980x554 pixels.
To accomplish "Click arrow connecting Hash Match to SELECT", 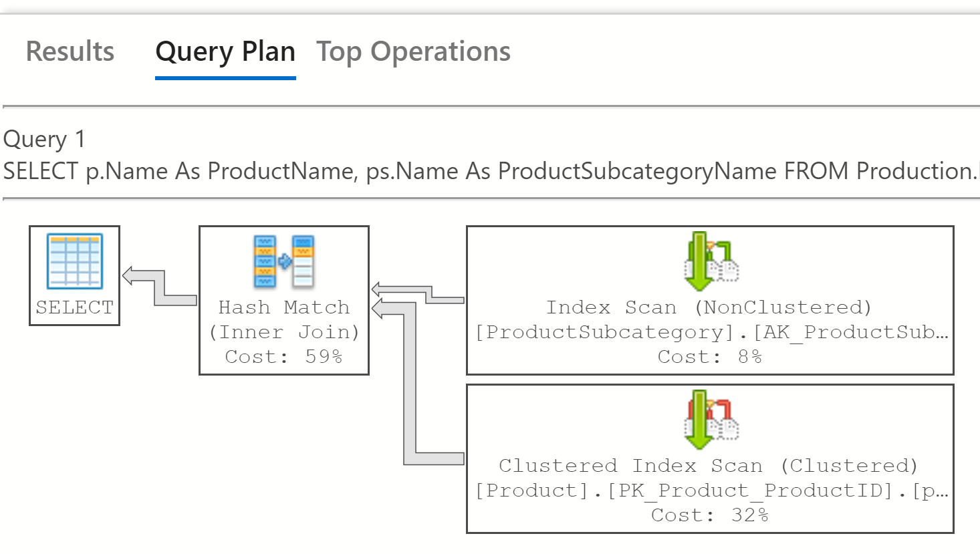I will [x=159, y=287].
